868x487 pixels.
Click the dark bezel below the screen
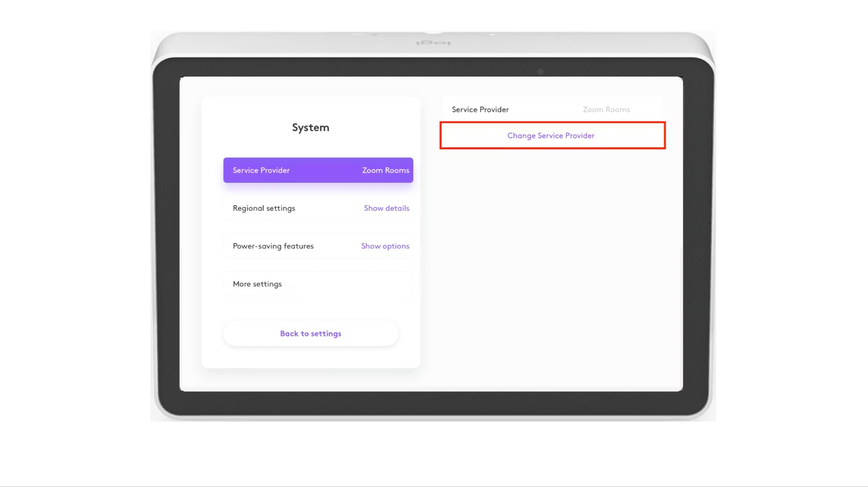coord(432,403)
